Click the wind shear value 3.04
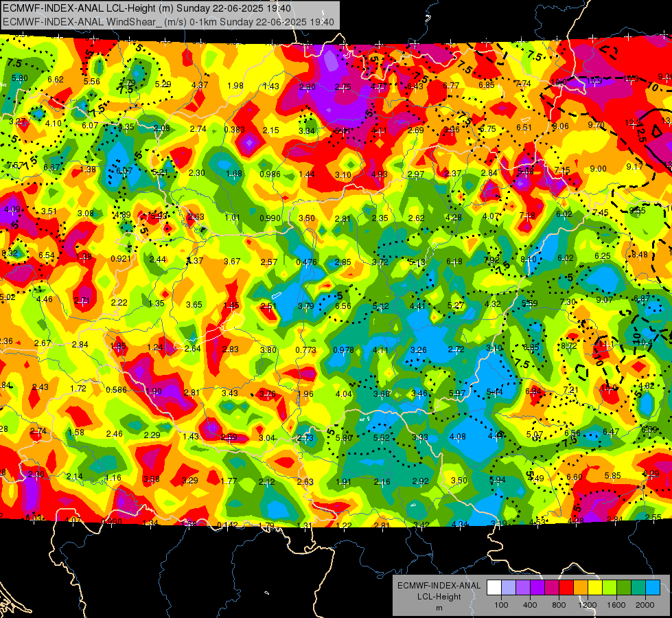 (x=267, y=438)
